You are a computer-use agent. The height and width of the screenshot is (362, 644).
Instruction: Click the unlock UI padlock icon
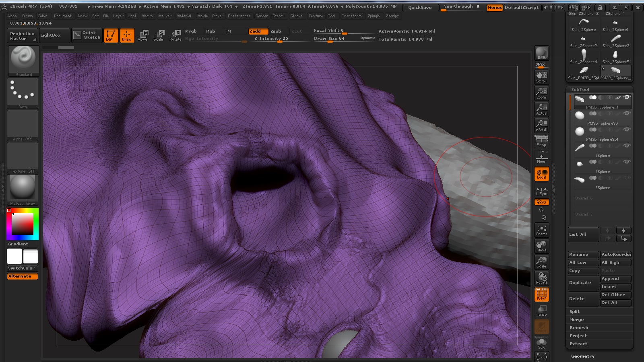coord(600,7)
